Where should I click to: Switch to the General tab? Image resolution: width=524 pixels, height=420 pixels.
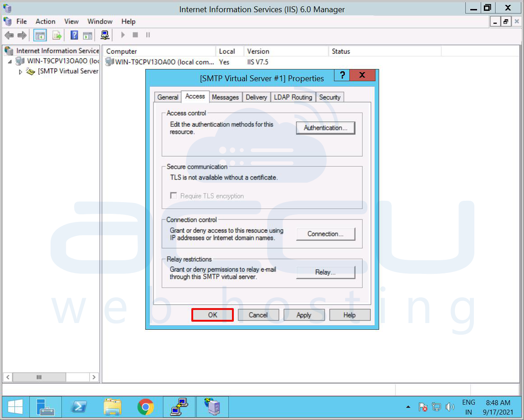[x=168, y=97]
